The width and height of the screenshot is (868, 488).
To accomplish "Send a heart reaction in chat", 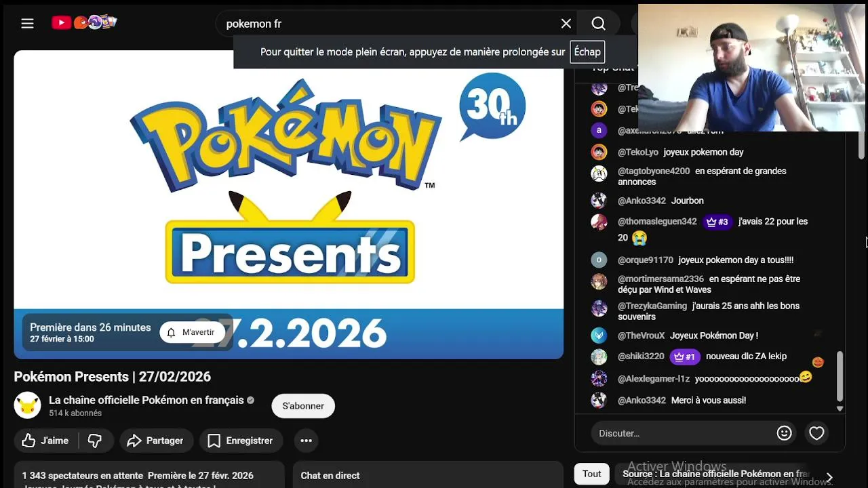I will (816, 433).
